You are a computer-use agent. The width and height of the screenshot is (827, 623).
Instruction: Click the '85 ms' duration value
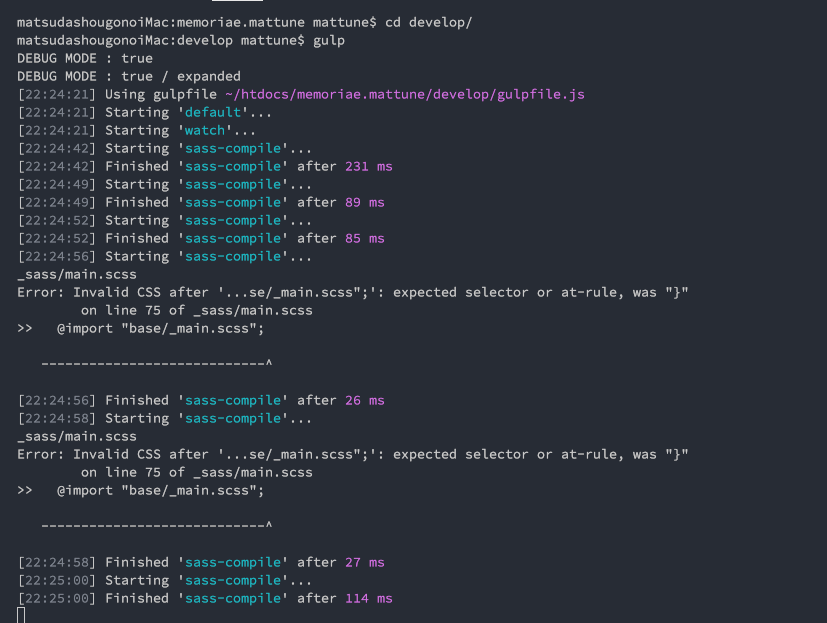pyautogui.click(x=364, y=238)
